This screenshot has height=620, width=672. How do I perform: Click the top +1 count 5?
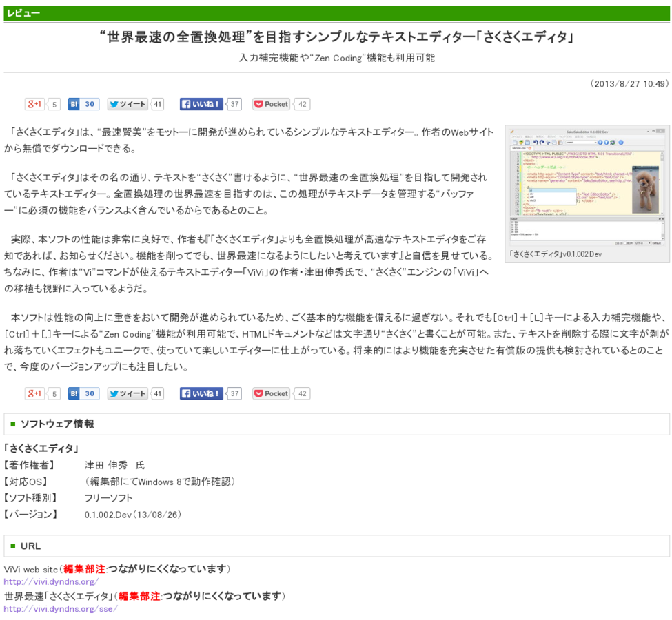(x=54, y=104)
